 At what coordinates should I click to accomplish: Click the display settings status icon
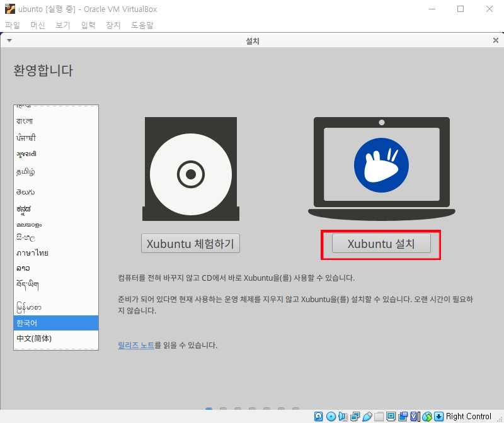(391, 417)
